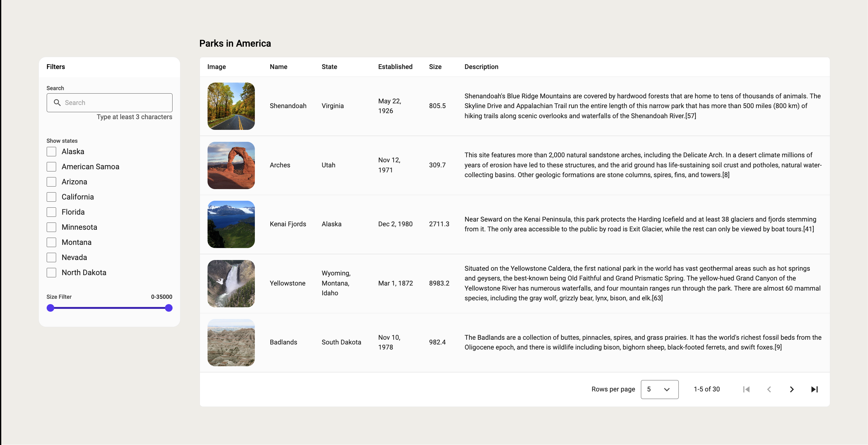Click magnifier icon in search box
The image size is (868, 445).
(x=57, y=103)
